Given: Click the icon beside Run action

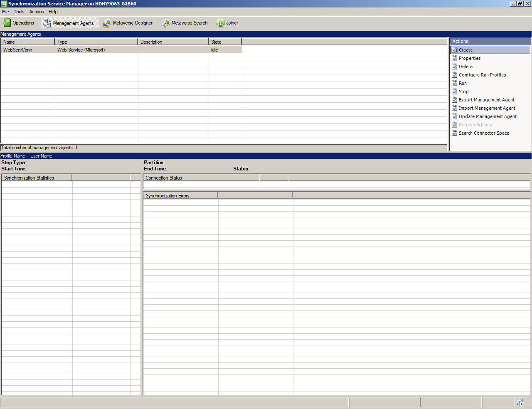Looking at the screenshot, I should click(455, 83).
